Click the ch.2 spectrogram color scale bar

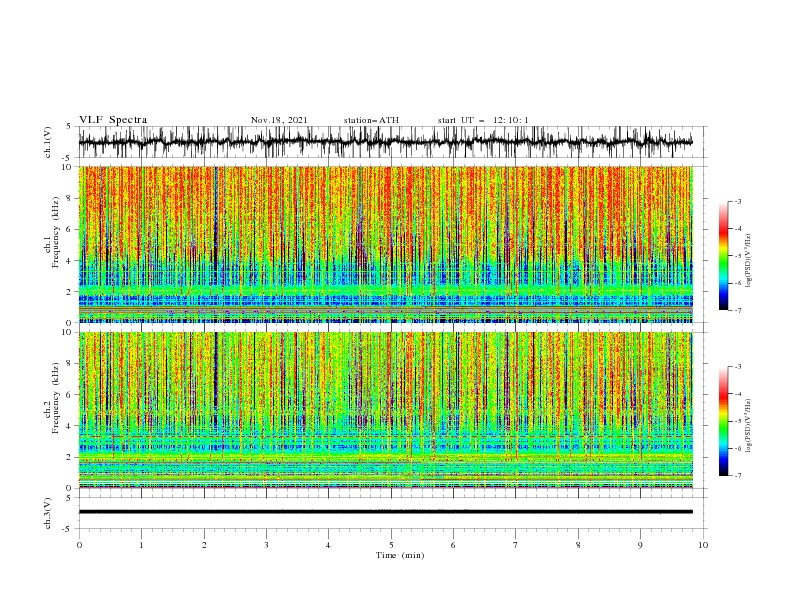pos(723,421)
